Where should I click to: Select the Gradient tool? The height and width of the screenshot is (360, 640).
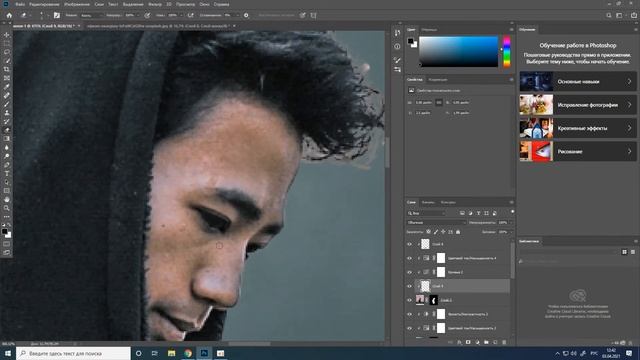[x=7, y=139]
